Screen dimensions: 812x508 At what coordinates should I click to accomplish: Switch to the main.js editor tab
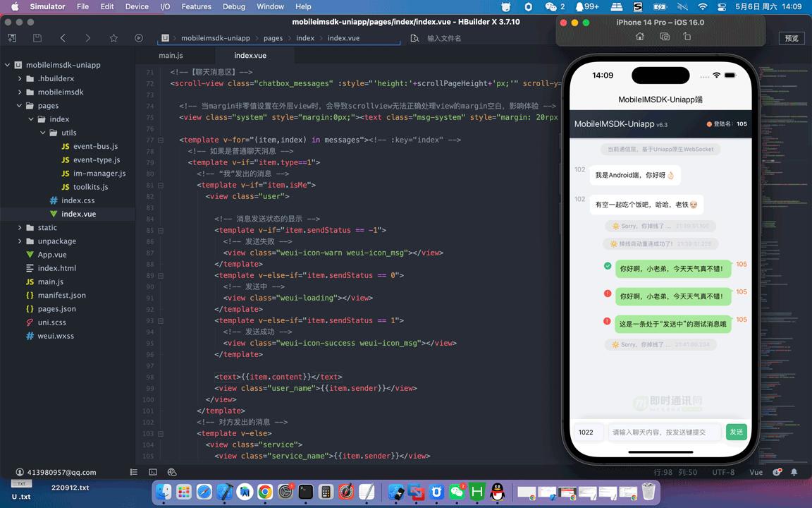(171, 56)
